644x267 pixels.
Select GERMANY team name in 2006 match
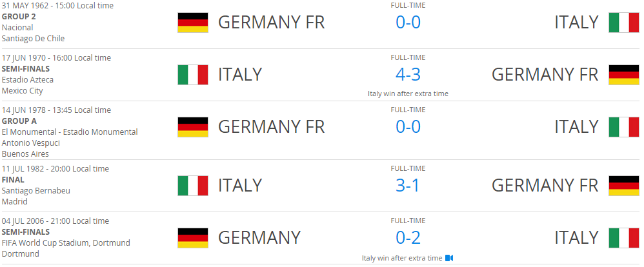259,237
